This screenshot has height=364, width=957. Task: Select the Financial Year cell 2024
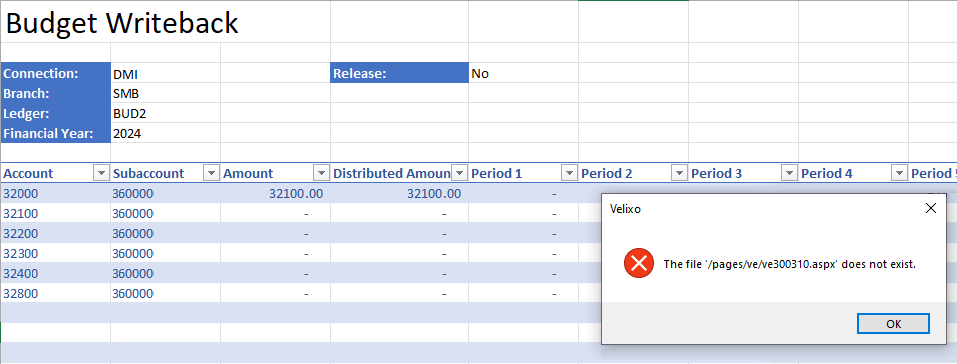click(x=165, y=133)
